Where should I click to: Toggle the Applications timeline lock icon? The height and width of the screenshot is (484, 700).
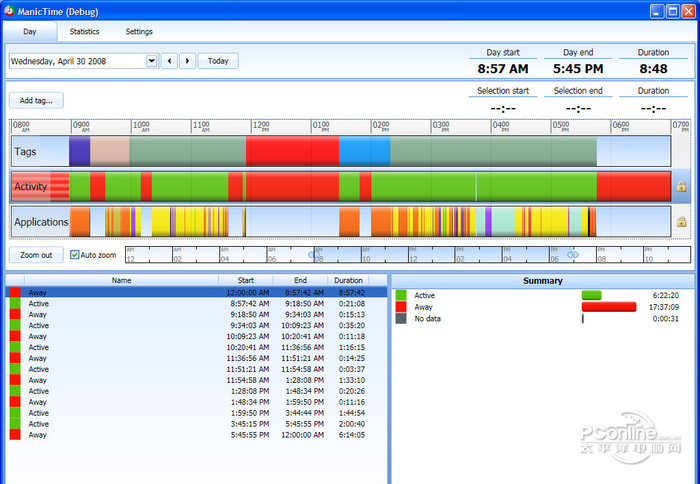click(681, 221)
